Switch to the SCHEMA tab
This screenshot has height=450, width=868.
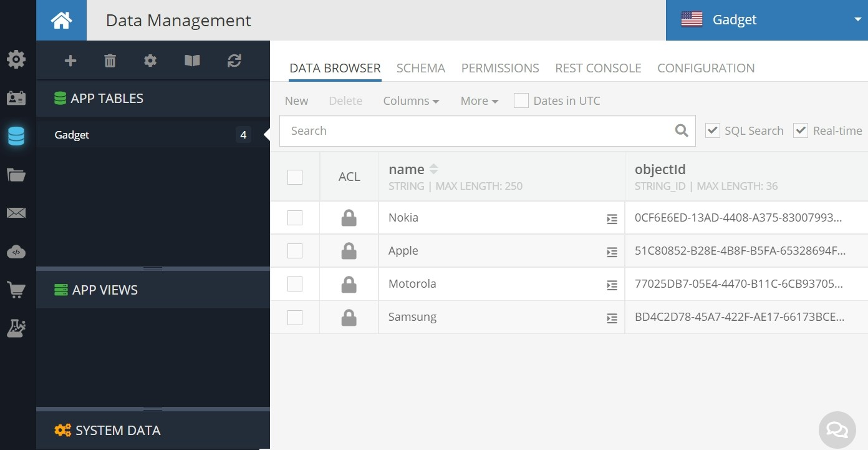click(x=421, y=68)
